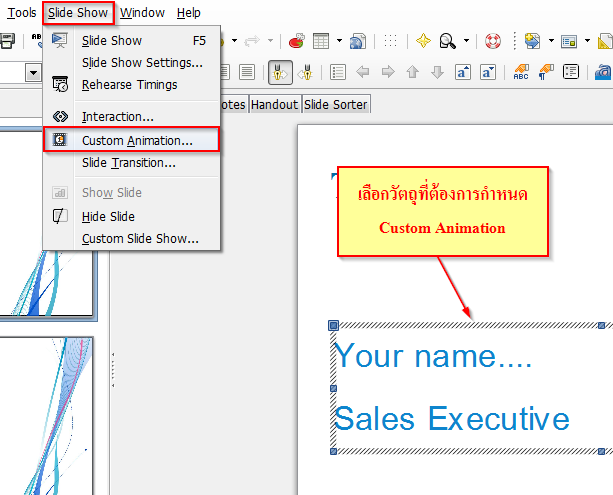Select Hide Slide menu entry

132,216
